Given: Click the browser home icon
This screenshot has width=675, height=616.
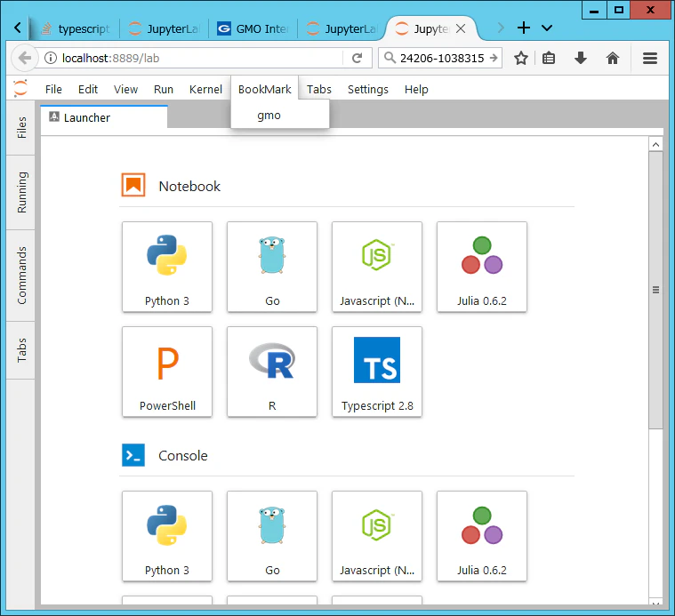Looking at the screenshot, I should click(x=612, y=58).
